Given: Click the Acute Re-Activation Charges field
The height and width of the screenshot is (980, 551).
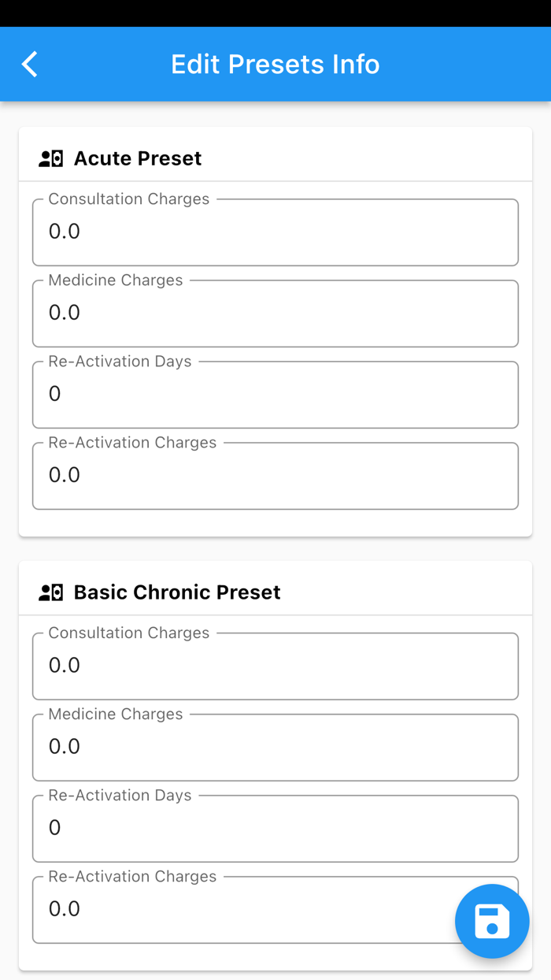Looking at the screenshot, I should (275, 475).
